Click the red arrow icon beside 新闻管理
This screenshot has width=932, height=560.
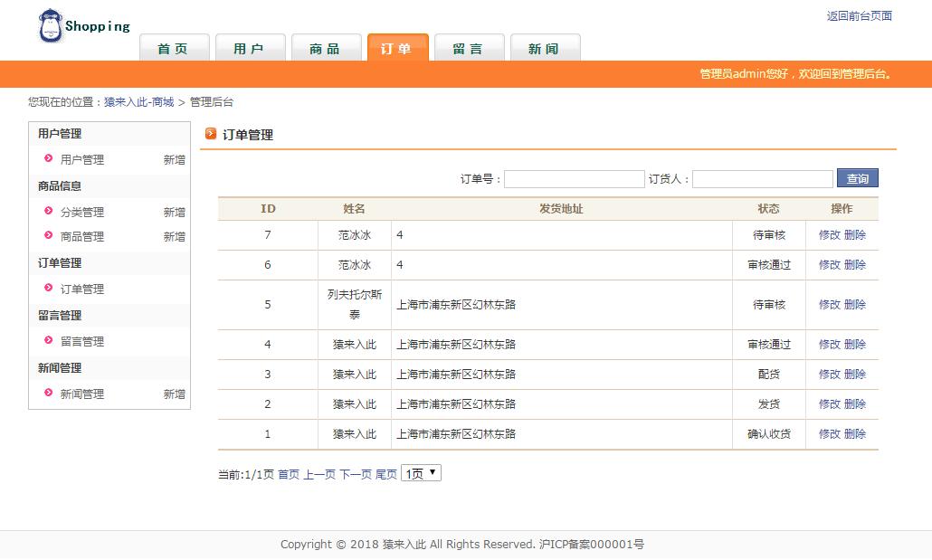[48, 394]
